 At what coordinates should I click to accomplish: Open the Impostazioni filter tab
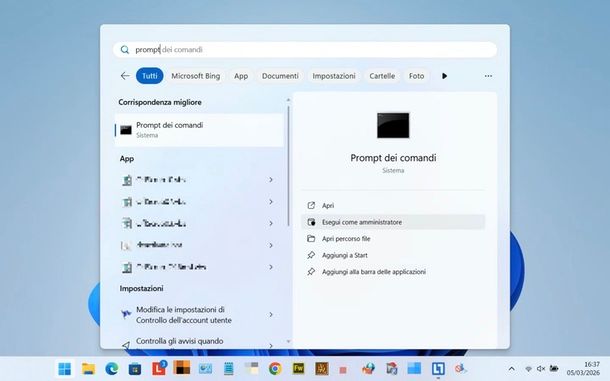(x=334, y=76)
